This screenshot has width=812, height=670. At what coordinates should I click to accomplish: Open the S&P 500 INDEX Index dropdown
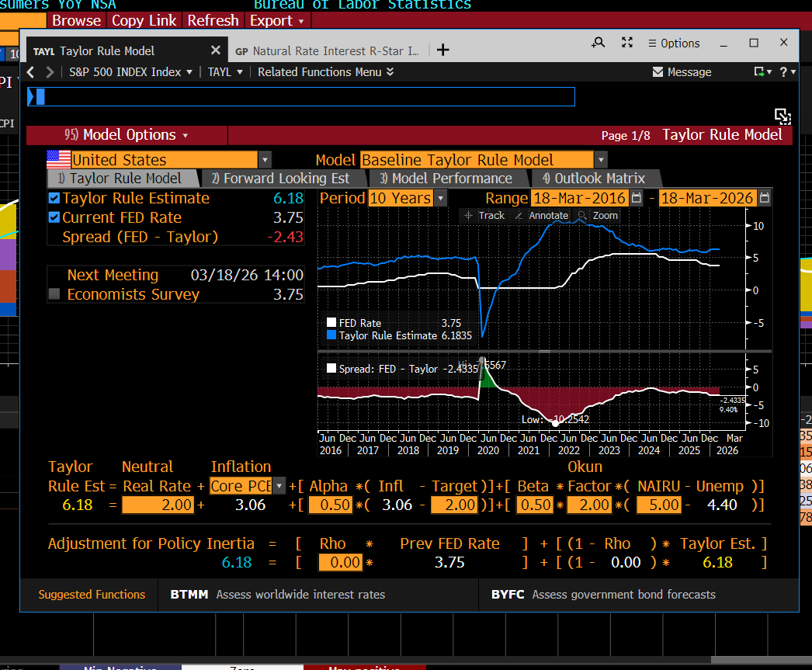coord(130,72)
